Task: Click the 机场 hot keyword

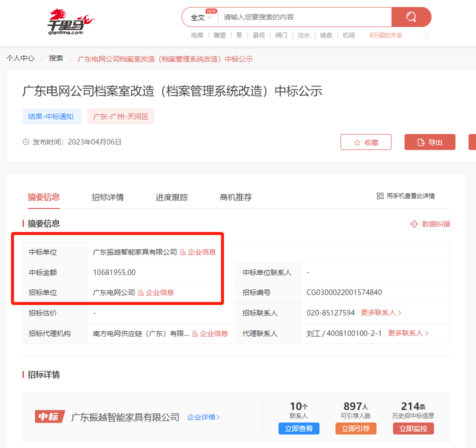Action: click(348, 35)
